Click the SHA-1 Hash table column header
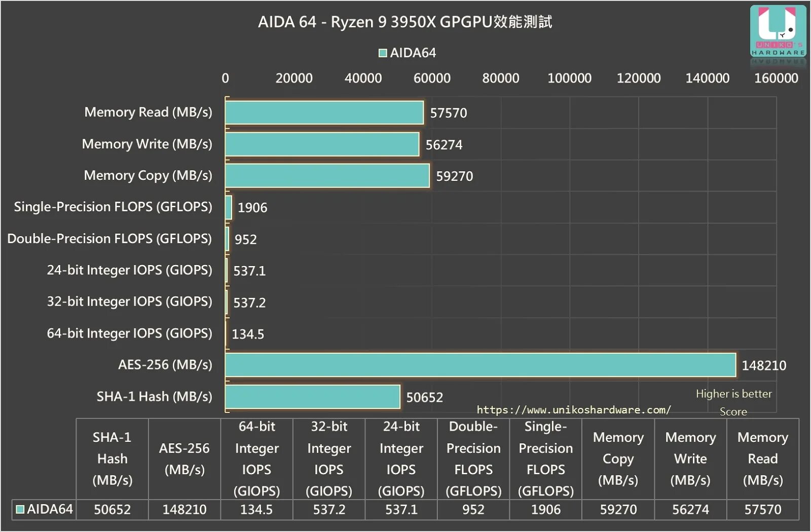 tap(113, 459)
